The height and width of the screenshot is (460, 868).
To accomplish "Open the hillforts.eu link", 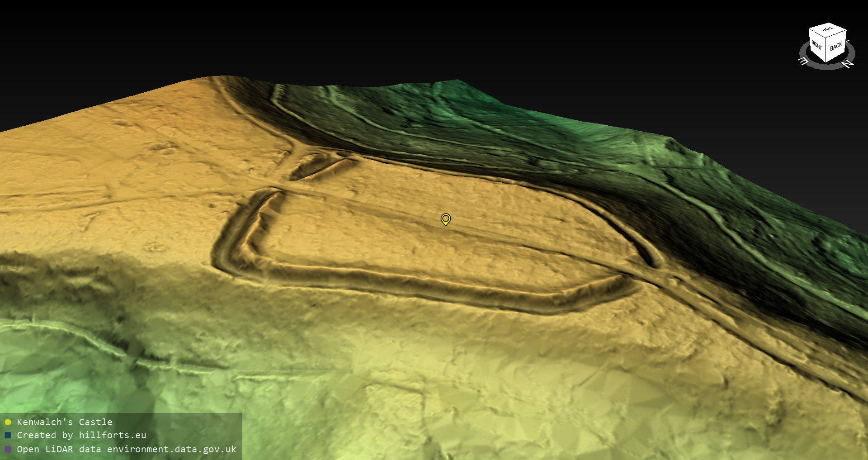I will [x=113, y=436].
